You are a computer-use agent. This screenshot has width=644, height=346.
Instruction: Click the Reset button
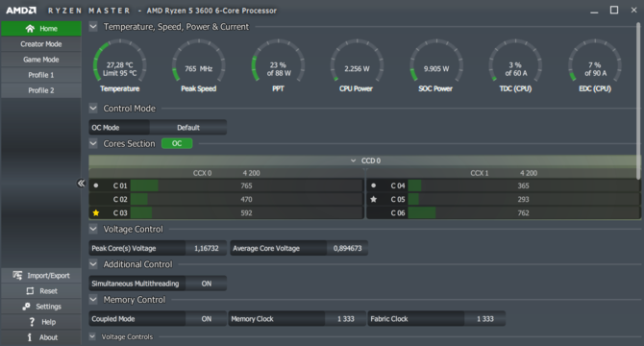tap(41, 291)
